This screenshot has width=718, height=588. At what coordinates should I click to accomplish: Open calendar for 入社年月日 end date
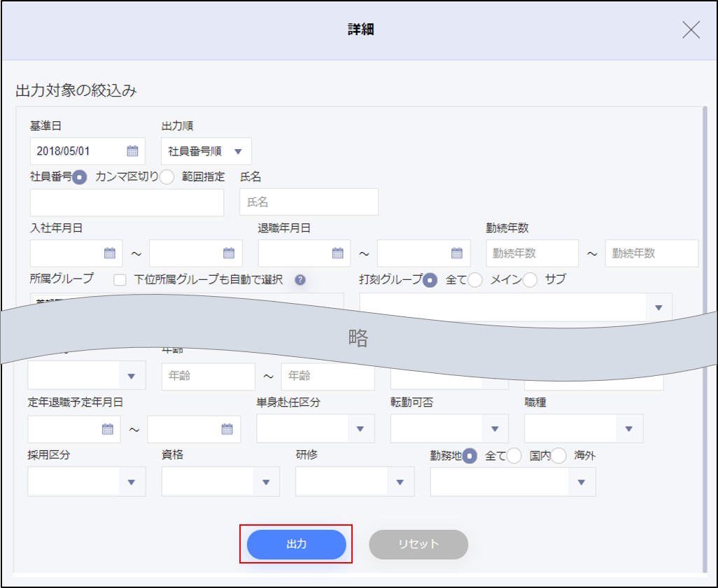click(x=229, y=253)
